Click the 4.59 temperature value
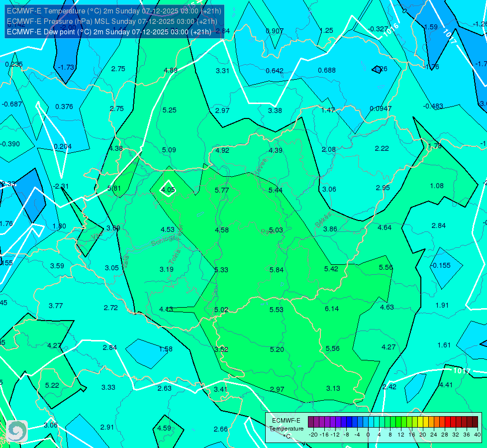487x448 pixels. point(164,428)
